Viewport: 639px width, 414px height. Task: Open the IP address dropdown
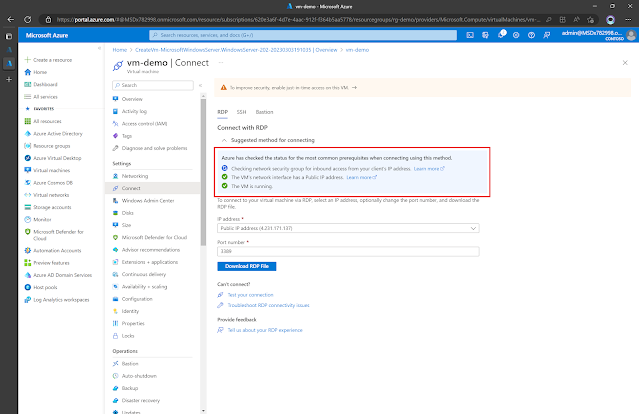click(x=348, y=228)
